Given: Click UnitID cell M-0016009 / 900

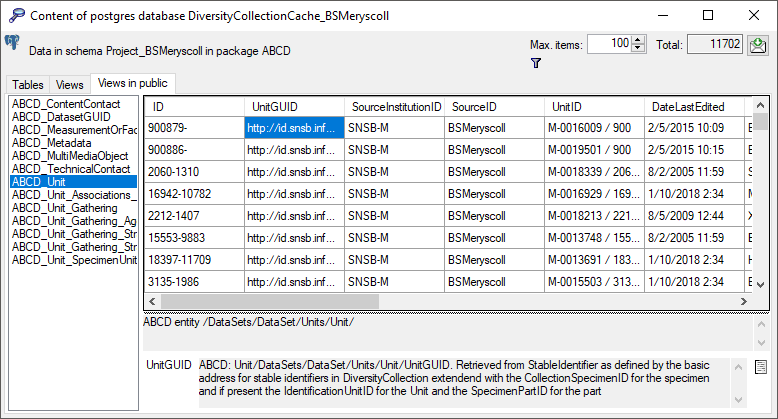Looking at the screenshot, I should 594,128.
